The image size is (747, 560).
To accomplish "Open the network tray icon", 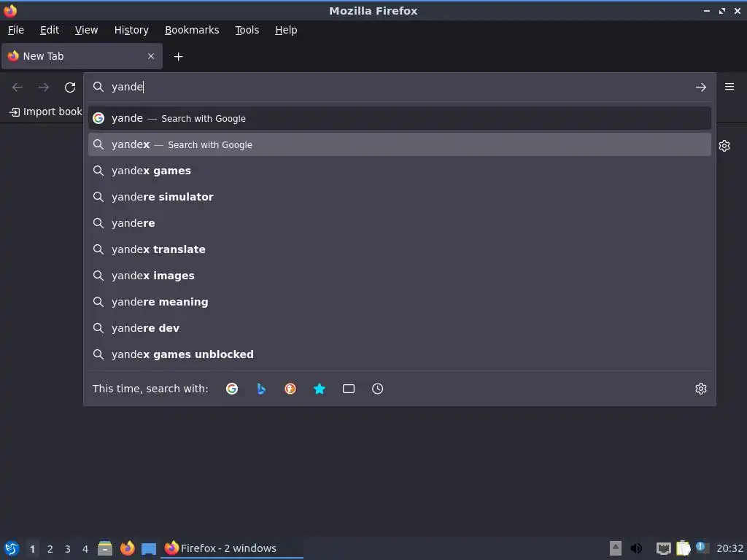I will pyautogui.click(x=664, y=548).
